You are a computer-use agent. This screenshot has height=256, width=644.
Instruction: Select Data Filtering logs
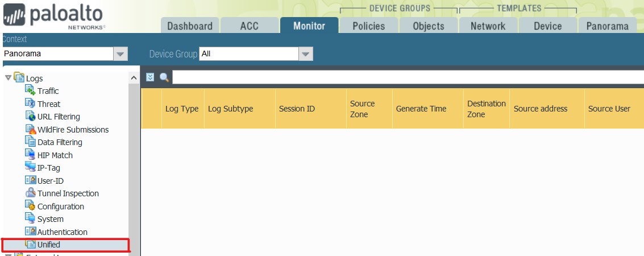point(60,142)
